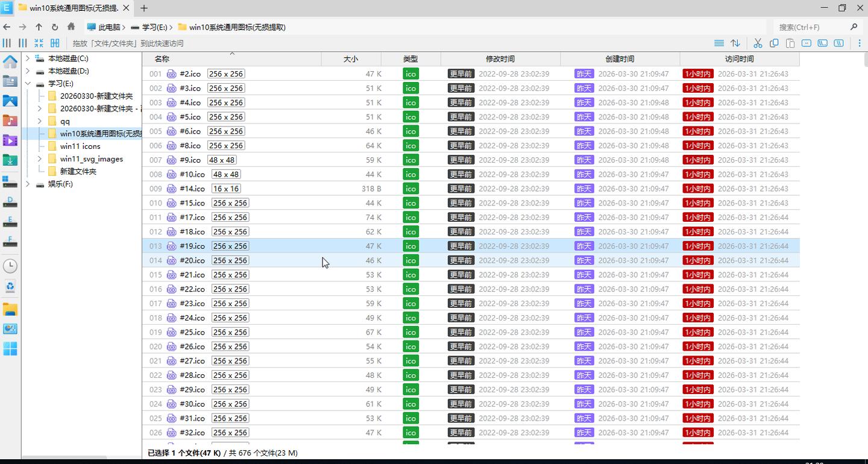Sort files by 修改时间 column

click(500, 59)
